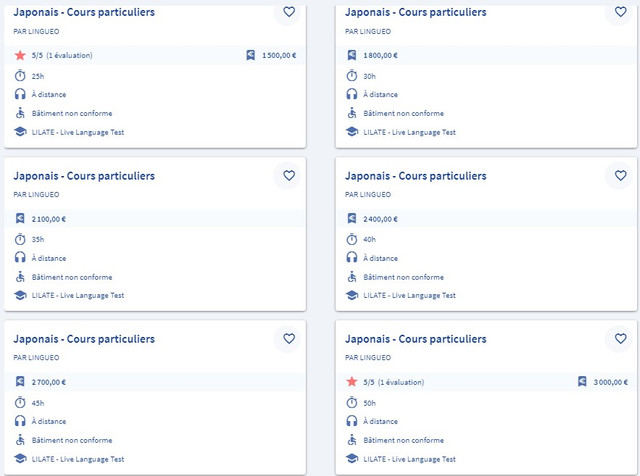Click the 2 700,00 € price
The height and width of the screenshot is (476, 640).
tap(49, 382)
